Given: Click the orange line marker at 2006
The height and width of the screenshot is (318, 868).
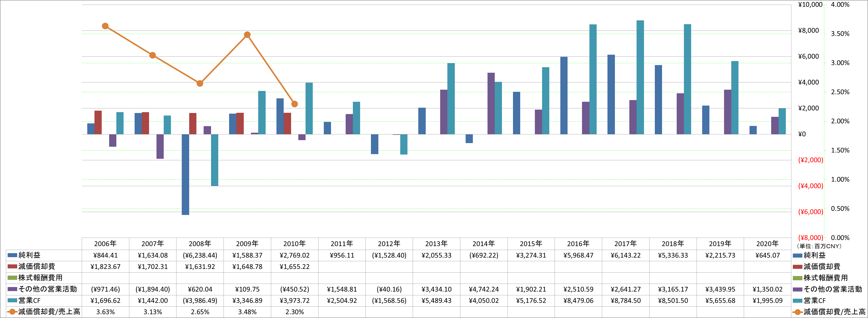Looking at the screenshot, I should pyautogui.click(x=105, y=26).
